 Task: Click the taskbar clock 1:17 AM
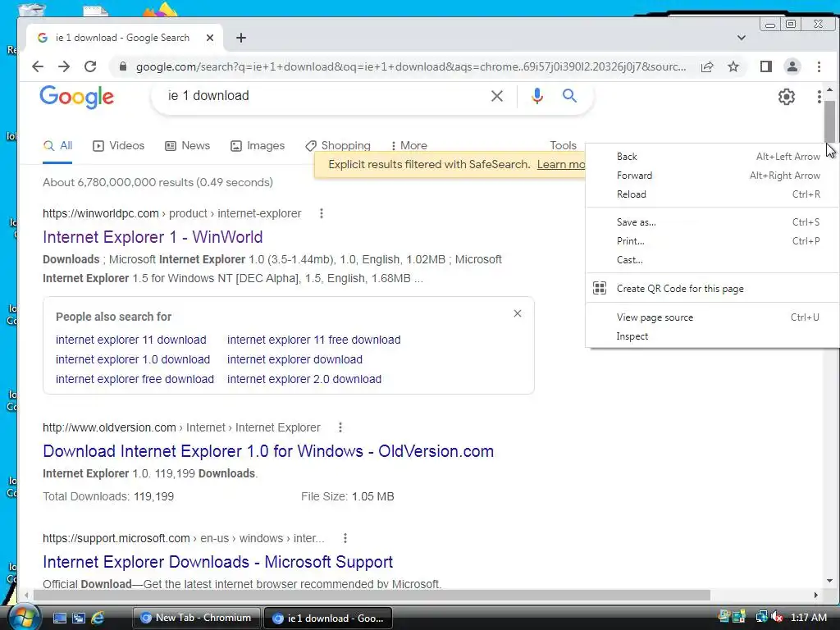pyautogui.click(x=808, y=618)
